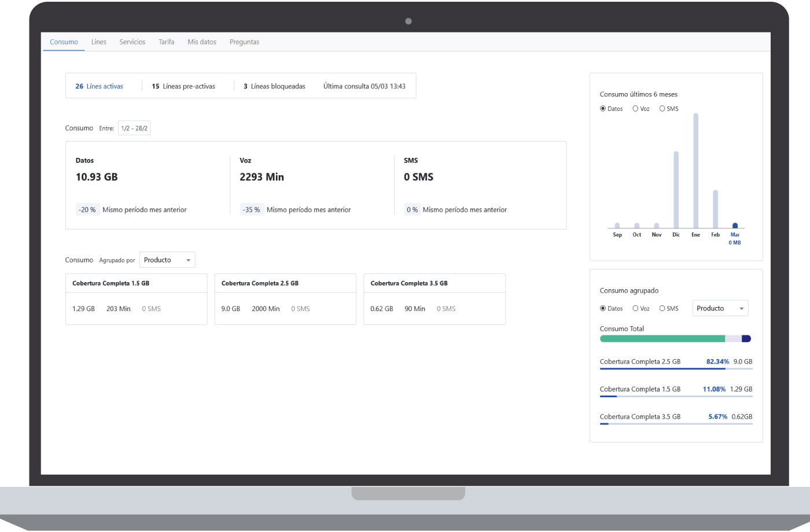This screenshot has height=532, width=810.
Task: Click the highlighted Mar bar
Action: tap(735, 226)
